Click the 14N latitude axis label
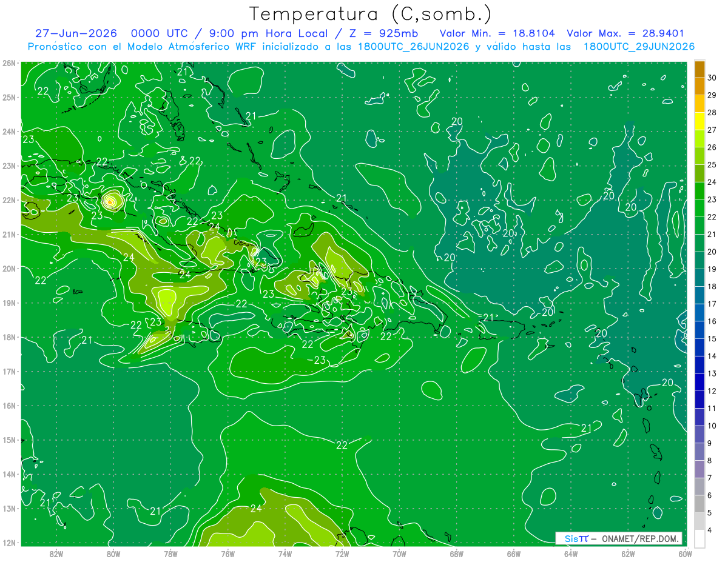This screenshot has width=728, height=562. (x=9, y=474)
